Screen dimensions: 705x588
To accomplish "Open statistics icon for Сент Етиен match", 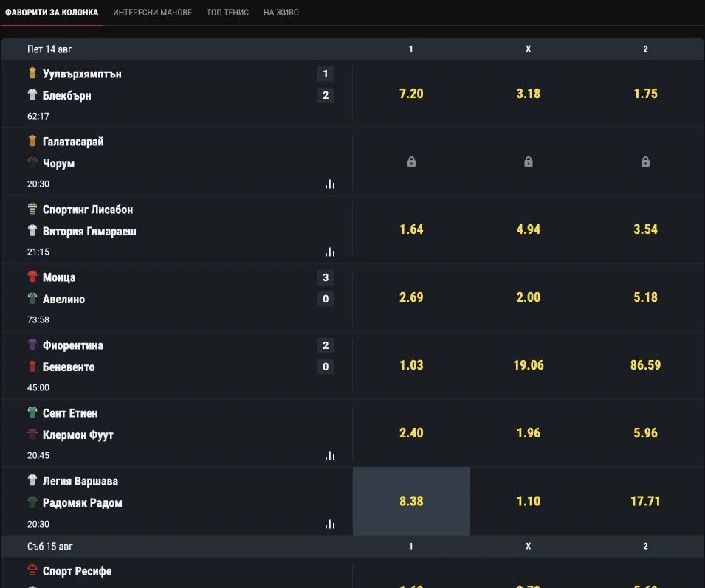I will (330, 455).
